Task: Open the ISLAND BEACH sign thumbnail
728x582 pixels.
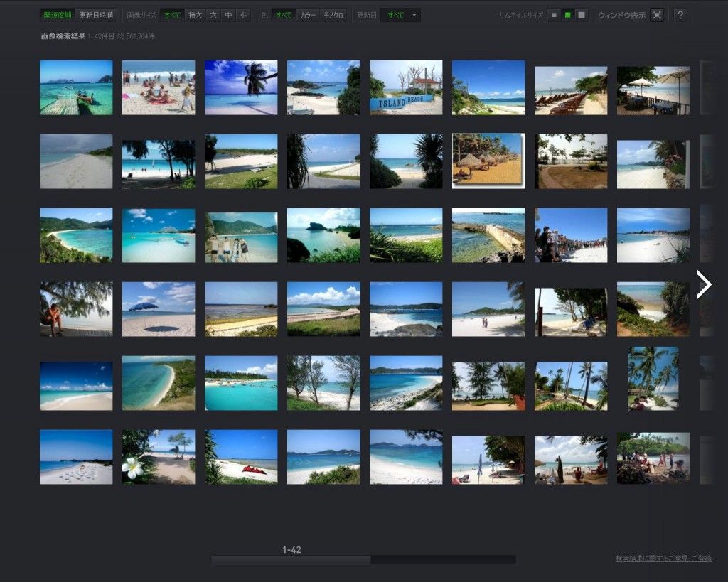Action: (x=406, y=87)
